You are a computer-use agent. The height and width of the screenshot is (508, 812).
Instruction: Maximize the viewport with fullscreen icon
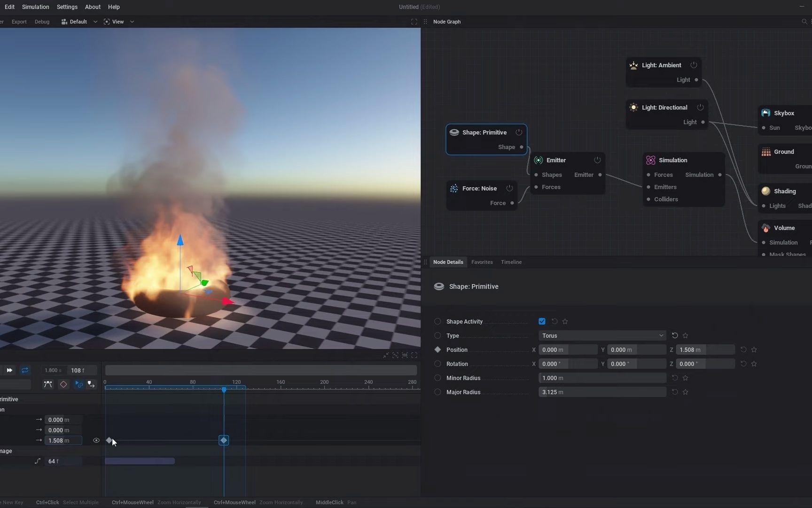(414, 22)
